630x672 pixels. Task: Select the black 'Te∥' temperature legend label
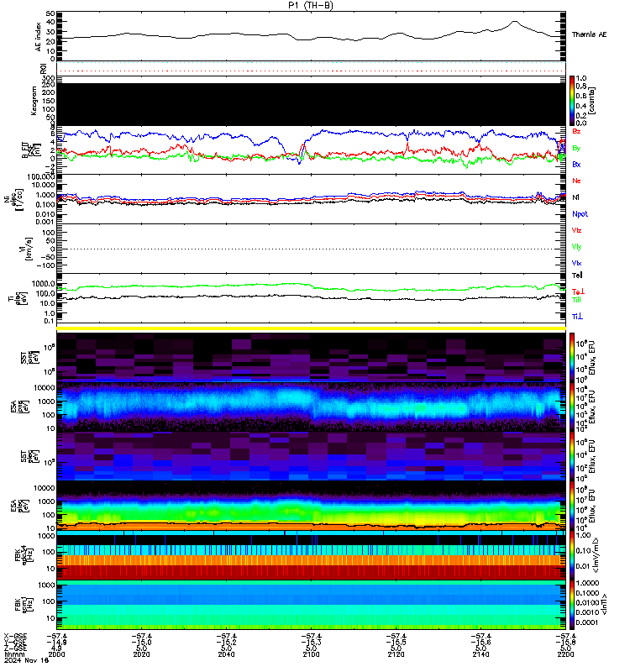[577, 276]
